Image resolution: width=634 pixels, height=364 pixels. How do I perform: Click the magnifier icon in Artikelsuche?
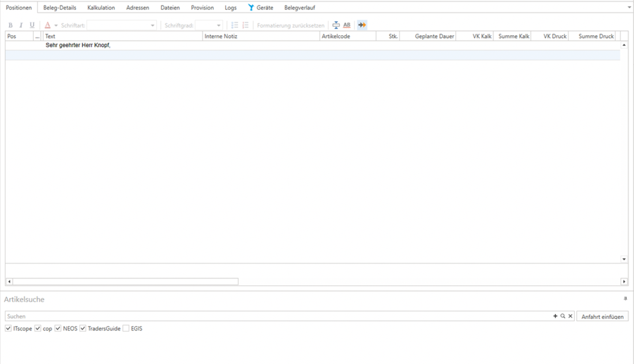(563, 316)
